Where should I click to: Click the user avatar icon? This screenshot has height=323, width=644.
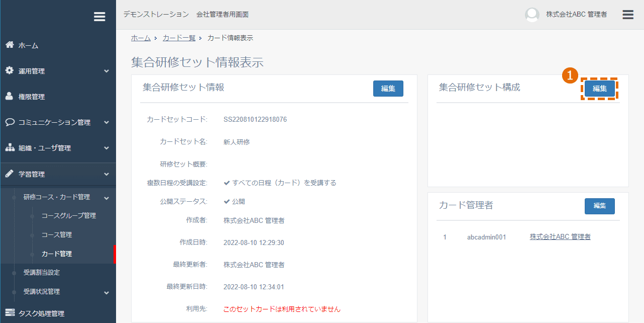532,15
